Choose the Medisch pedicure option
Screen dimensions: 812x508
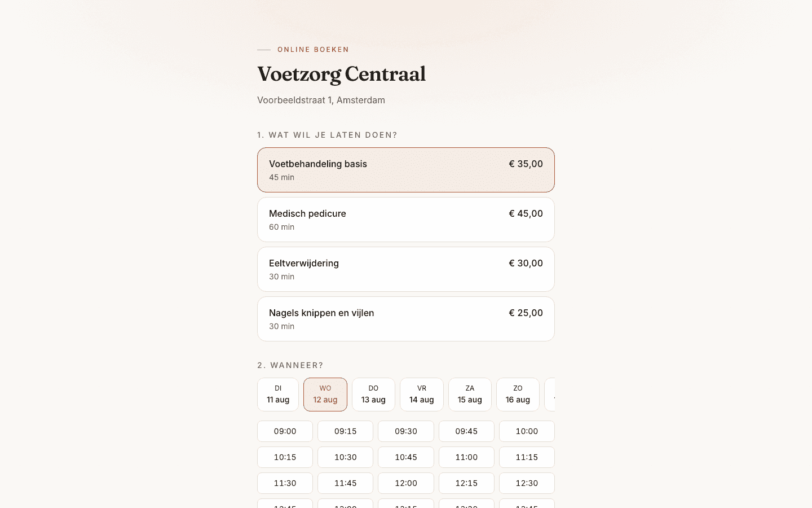tap(406, 220)
